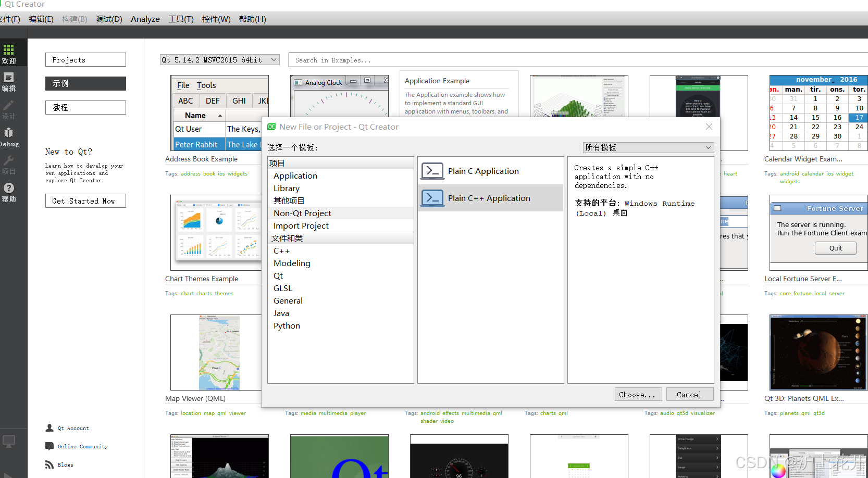Open the 文件(F) menu
This screenshot has width=868, height=478.
(9, 19)
